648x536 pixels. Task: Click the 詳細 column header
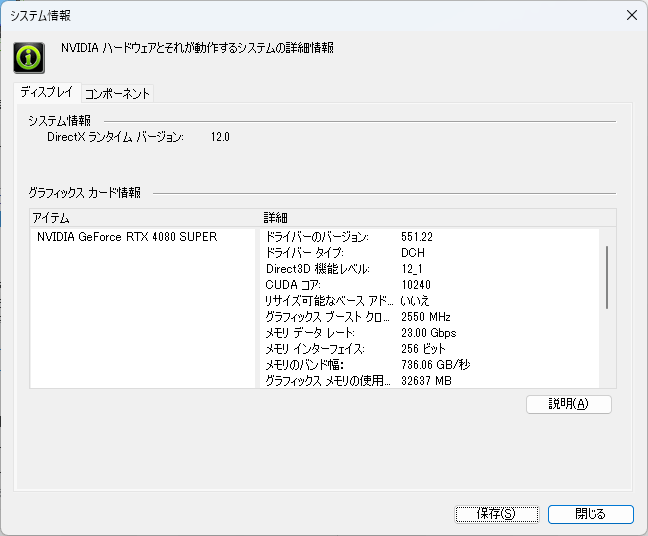438,218
